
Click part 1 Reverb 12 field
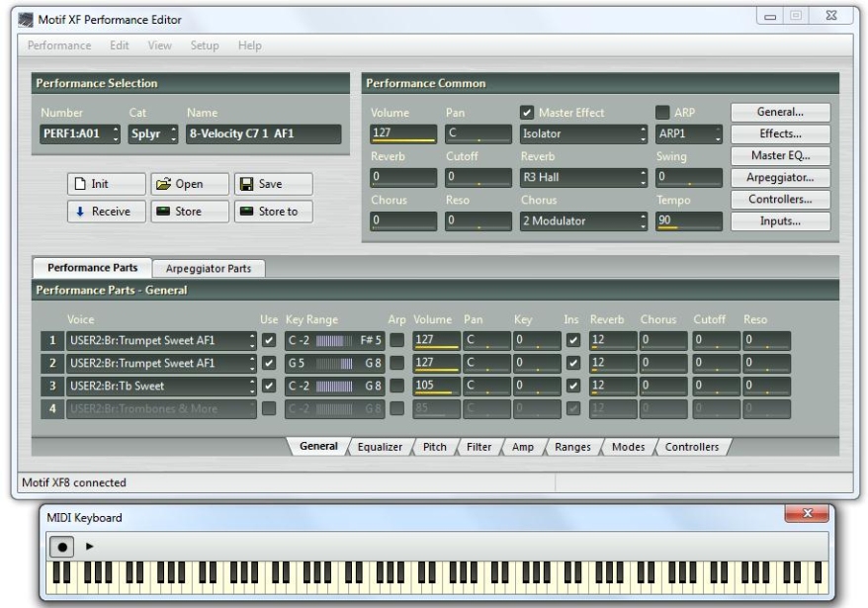[x=613, y=340]
